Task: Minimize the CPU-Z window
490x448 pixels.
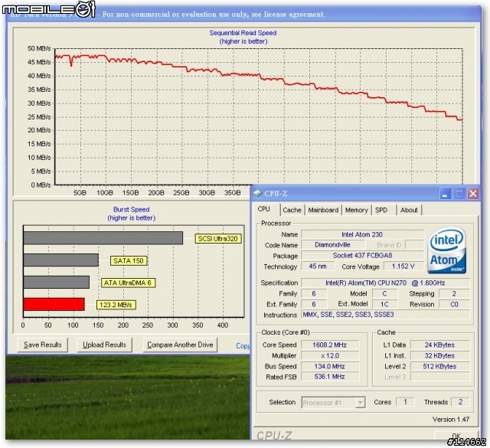Action: tap(445, 194)
